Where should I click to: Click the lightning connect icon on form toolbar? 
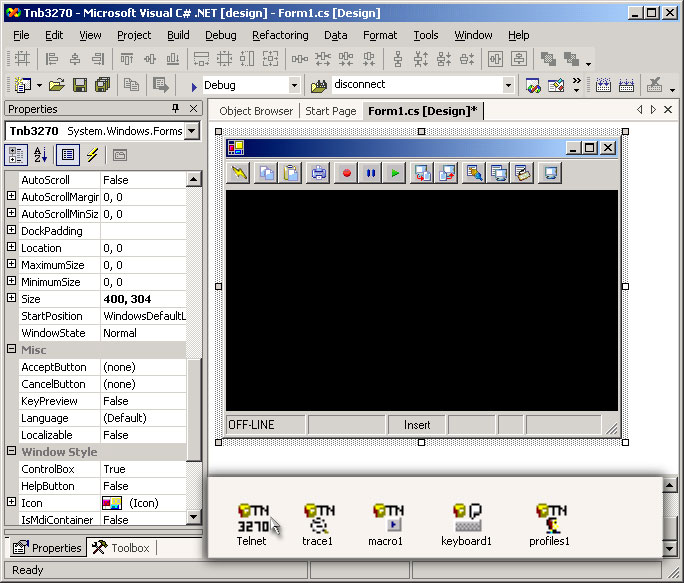(x=239, y=173)
